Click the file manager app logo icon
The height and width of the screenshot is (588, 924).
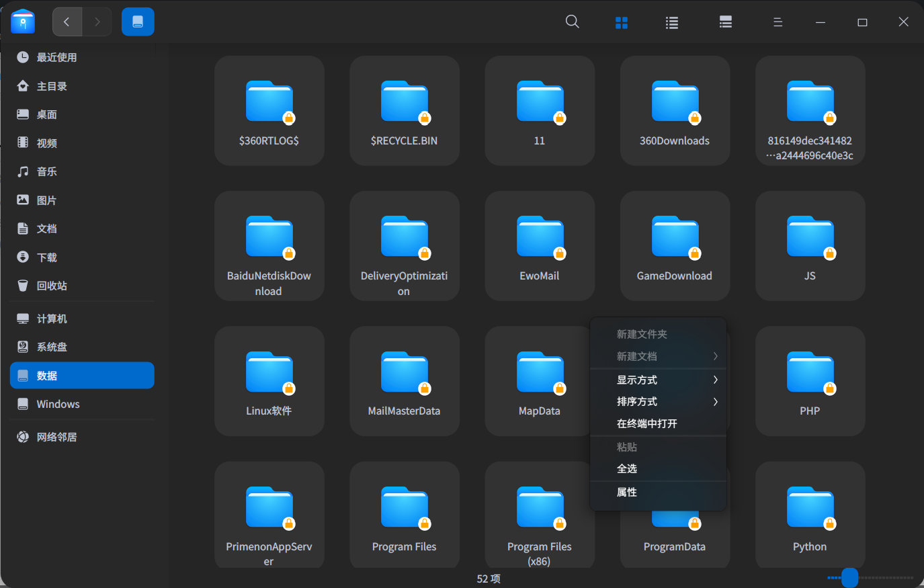[23, 22]
